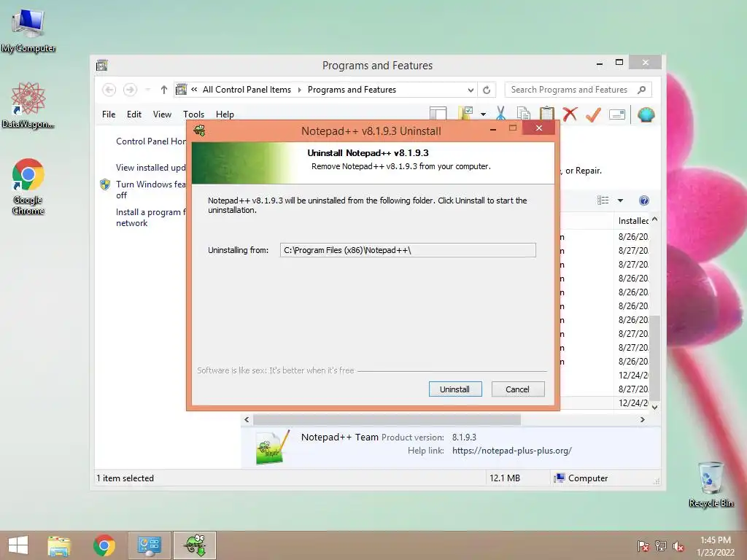Cancel the Notepad++ uninstall dialog
The image size is (747, 560).
click(517, 389)
